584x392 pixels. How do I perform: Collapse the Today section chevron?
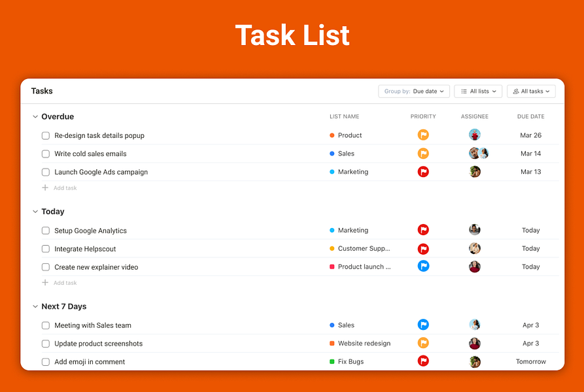(x=35, y=211)
